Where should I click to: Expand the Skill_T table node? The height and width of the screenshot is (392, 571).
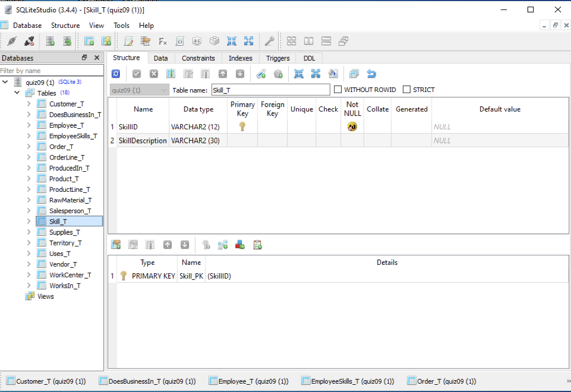click(x=29, y=221)
